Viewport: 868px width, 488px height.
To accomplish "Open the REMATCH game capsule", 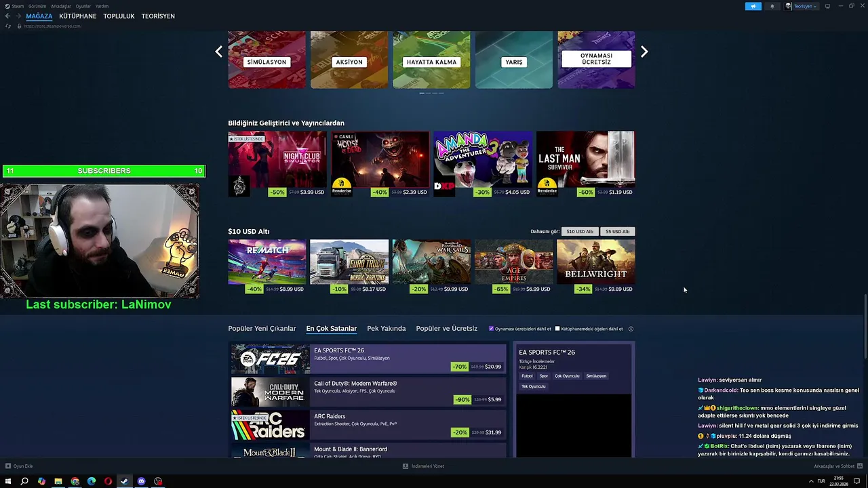I will tap(267, 266).
